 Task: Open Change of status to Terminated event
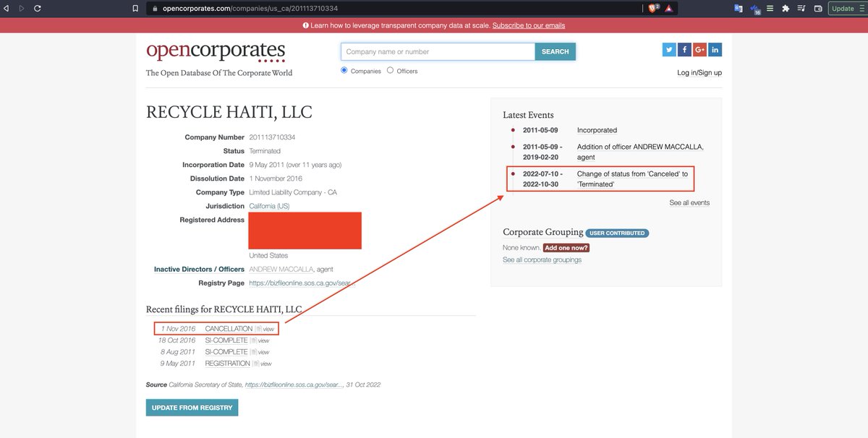[x=632, y=179]
